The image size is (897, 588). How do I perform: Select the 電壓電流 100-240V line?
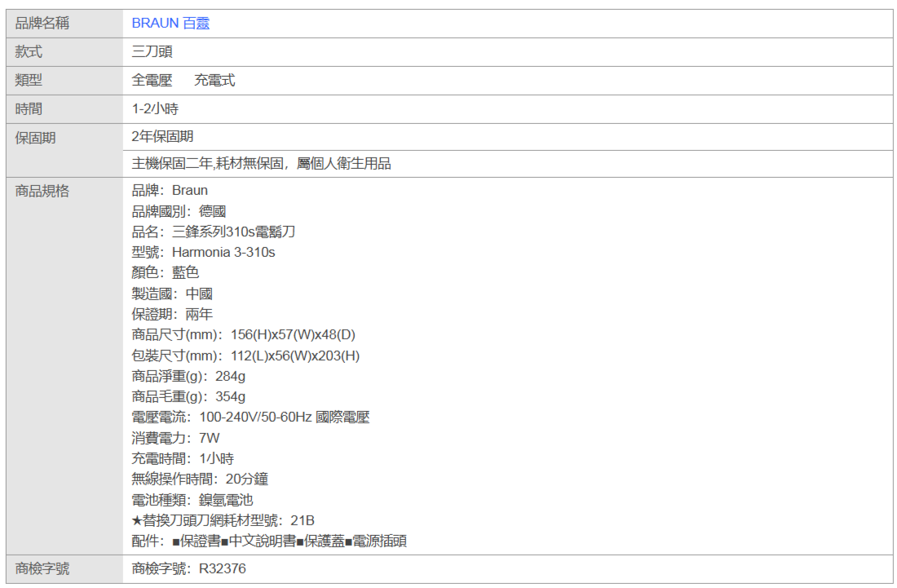pos(250,418)
